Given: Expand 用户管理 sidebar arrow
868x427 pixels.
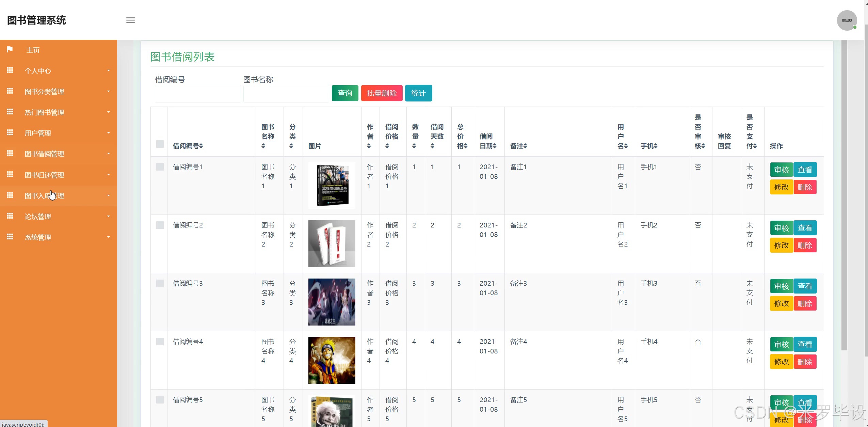Looking at the screenshot, I should point(109,133).
